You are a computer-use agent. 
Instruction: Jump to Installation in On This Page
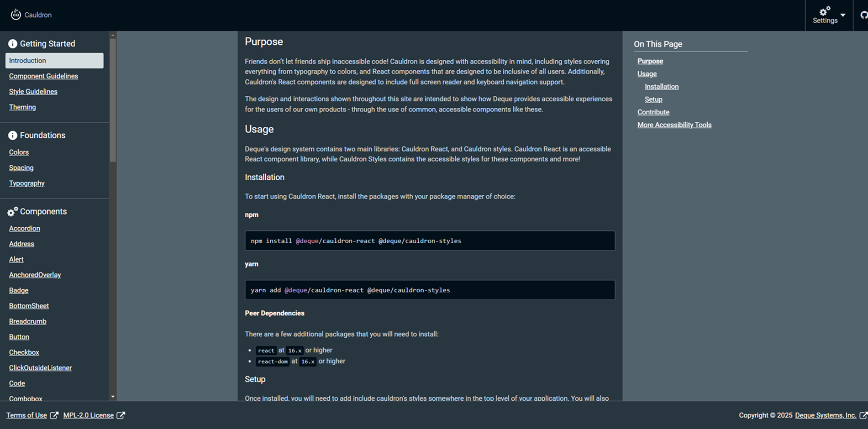[x=662, y=87]
